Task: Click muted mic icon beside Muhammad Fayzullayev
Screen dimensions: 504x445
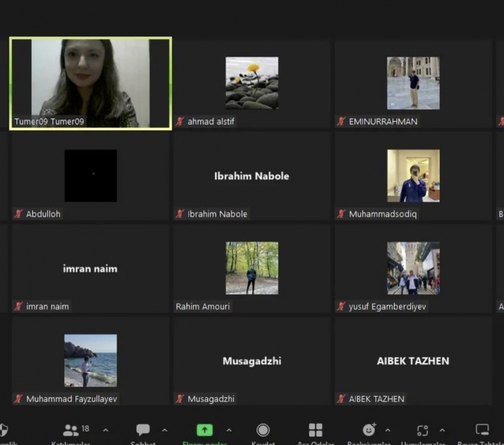Action: click(19, 399)
